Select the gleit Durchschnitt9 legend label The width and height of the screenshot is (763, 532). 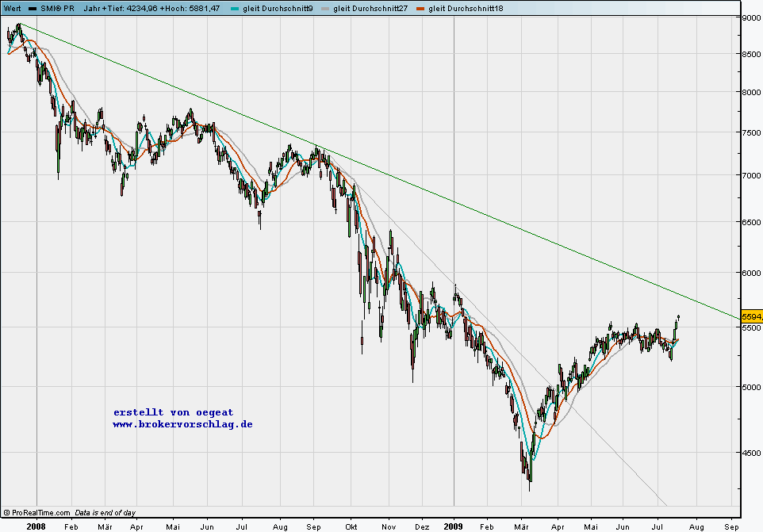coord(278,8)
